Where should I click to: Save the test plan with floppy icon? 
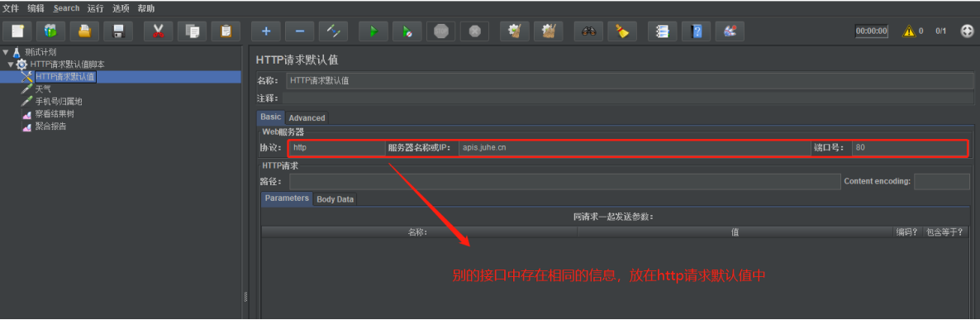[x=118, y=31]
